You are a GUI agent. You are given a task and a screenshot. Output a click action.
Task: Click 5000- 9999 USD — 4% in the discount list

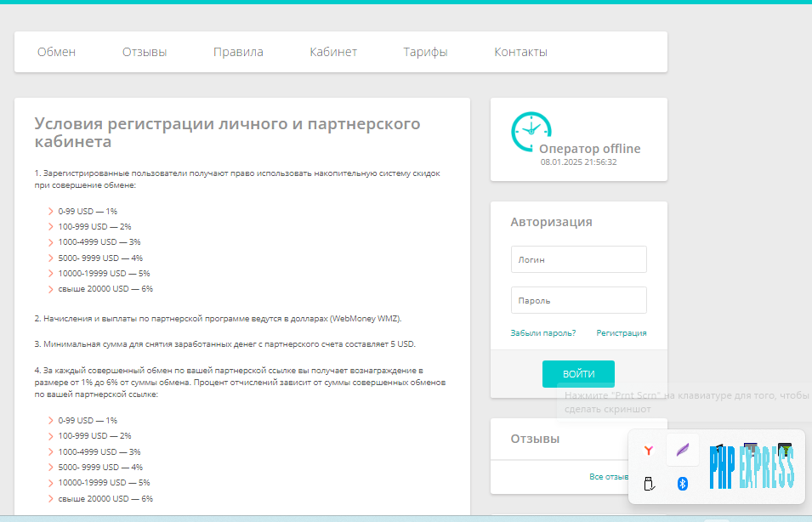[x=100, y=258]
